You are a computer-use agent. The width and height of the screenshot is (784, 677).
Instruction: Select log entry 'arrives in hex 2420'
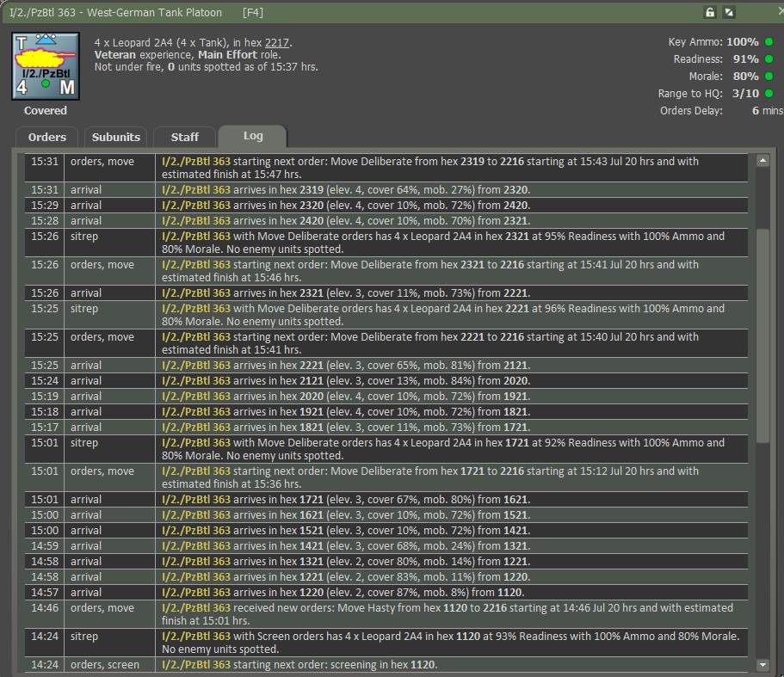[x=386, y=221]
